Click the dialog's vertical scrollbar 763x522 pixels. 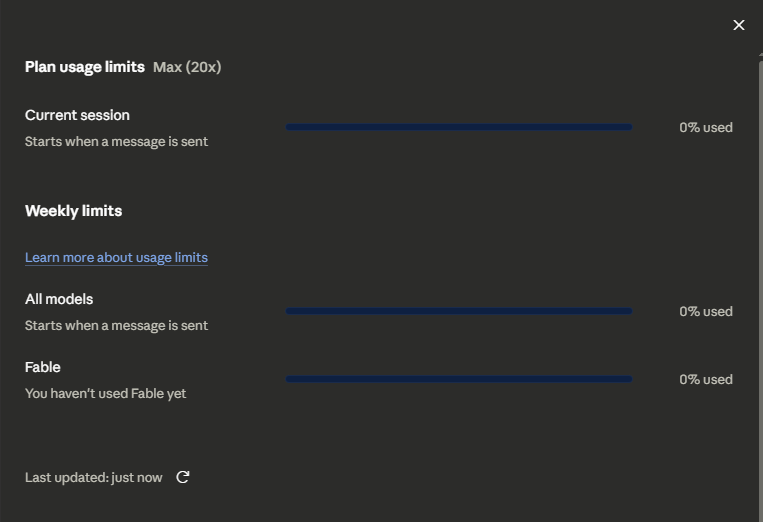[x=761, y=287]
